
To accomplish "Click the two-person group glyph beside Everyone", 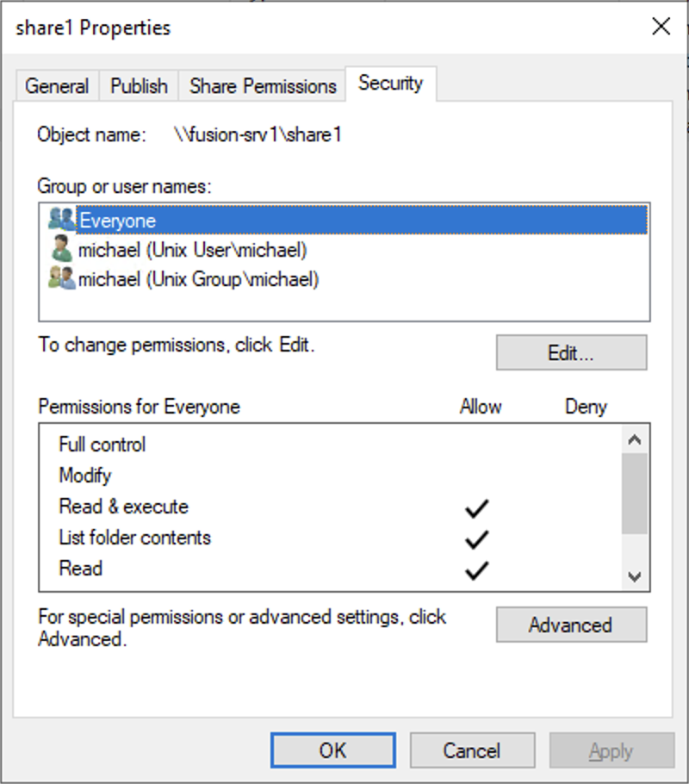I will (60, 220).
